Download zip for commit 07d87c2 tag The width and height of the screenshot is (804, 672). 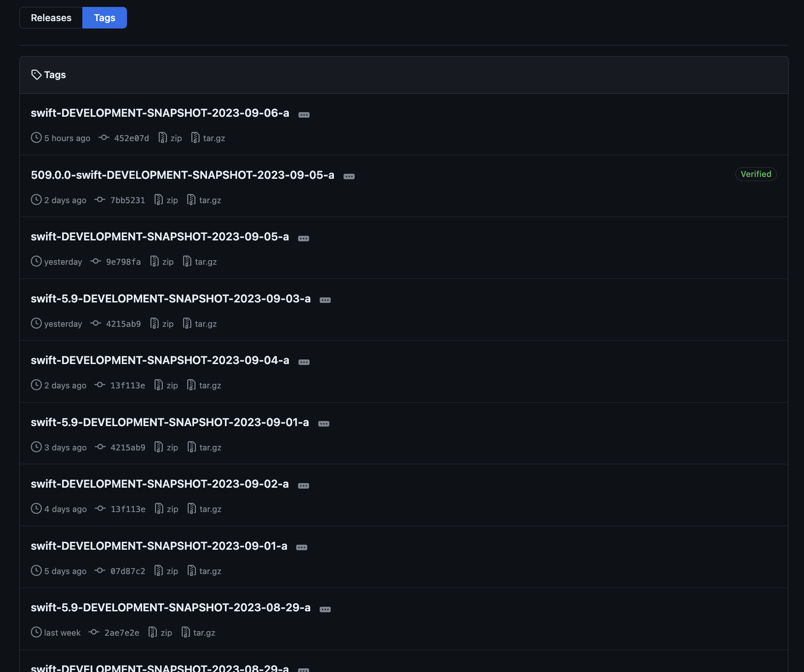(166, 571)
